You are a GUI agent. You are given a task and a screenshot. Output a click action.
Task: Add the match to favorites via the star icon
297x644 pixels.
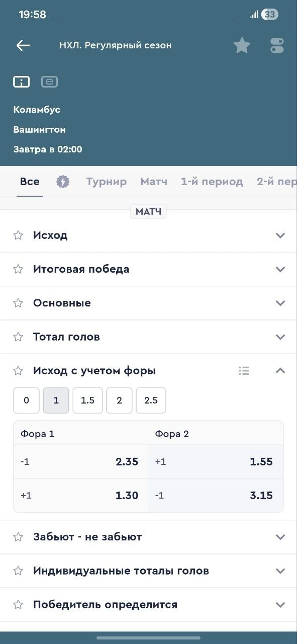pos(242,45)
